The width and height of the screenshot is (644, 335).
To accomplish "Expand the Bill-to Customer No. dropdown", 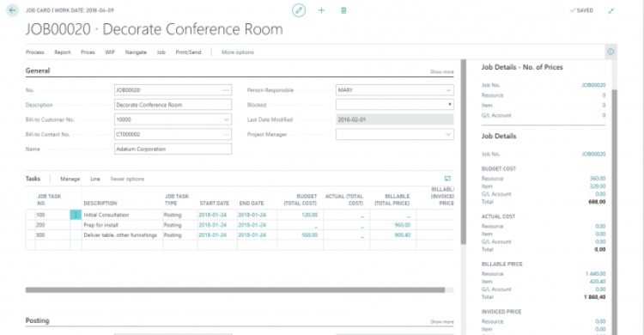I will pyautogui.click(x=227, y=119).
